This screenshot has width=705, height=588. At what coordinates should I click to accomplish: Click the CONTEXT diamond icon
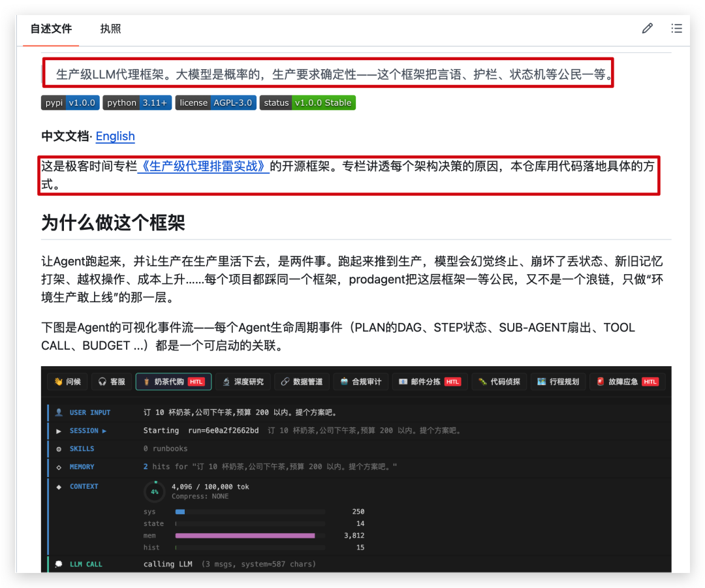pyautogui.click(x=59, y=486)
